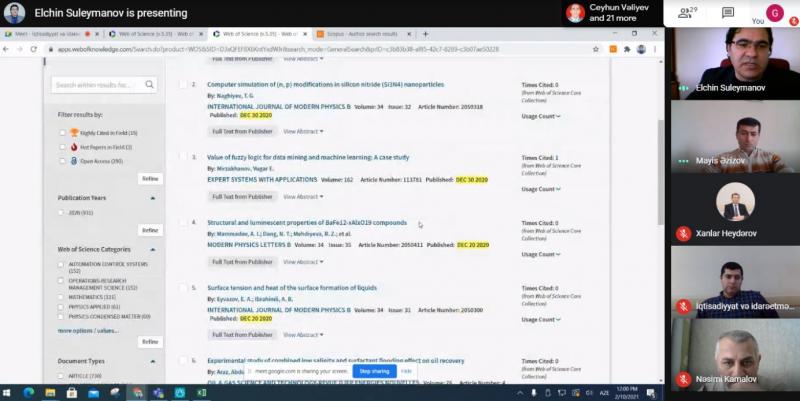The width and height of the screenshot is (800, 401).
Task: Open 'Usage Count' dropdown for result 2
Action: coord(541,116)
